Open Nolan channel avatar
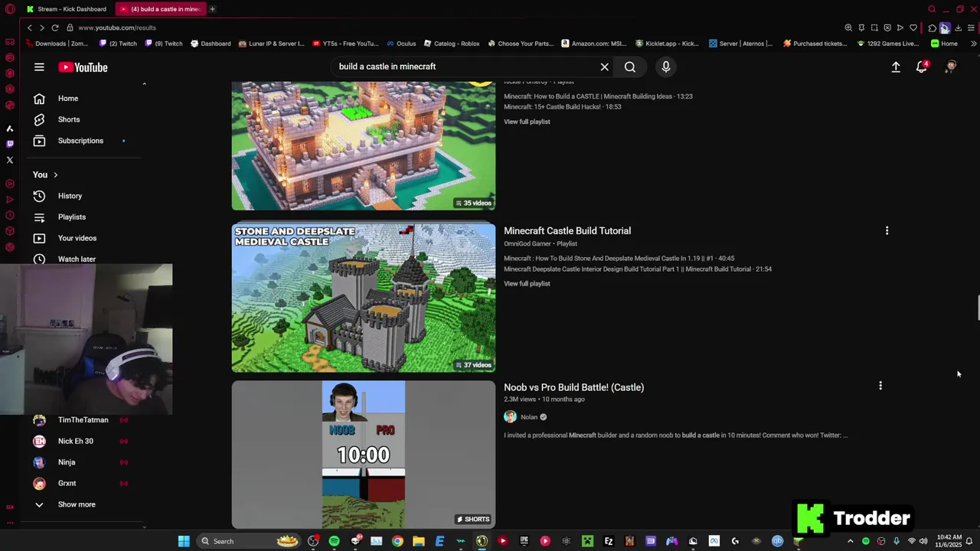 510,417
